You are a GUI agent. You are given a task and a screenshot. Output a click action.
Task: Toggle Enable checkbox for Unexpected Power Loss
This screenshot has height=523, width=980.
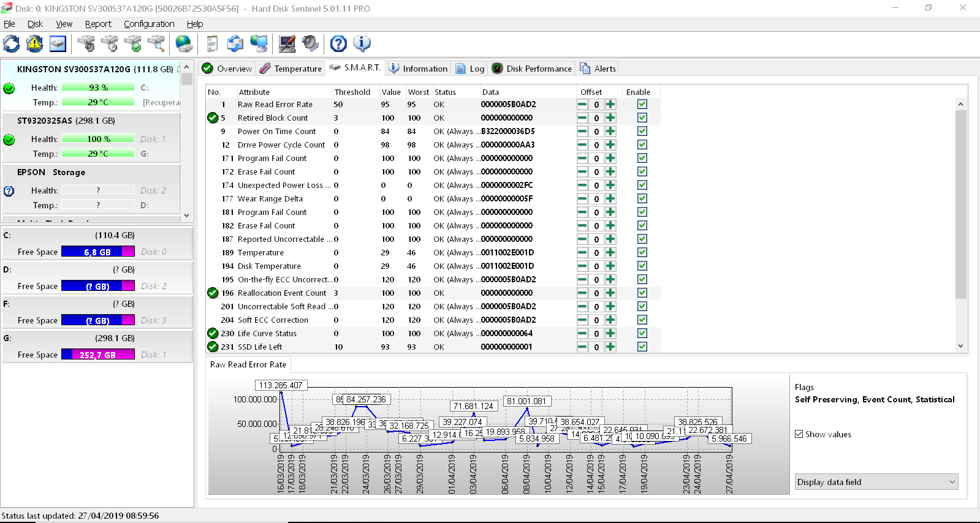pyautogui.click(x=642, y=185)
